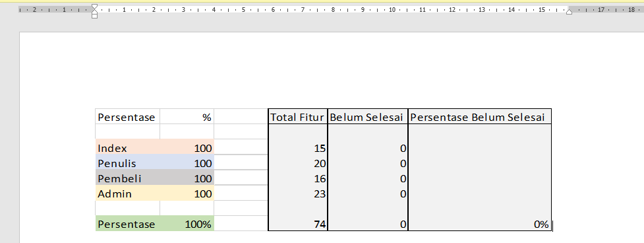Click the "Total Fitur" header cell
The image size is (644, 243).
(x=298, y=117)
